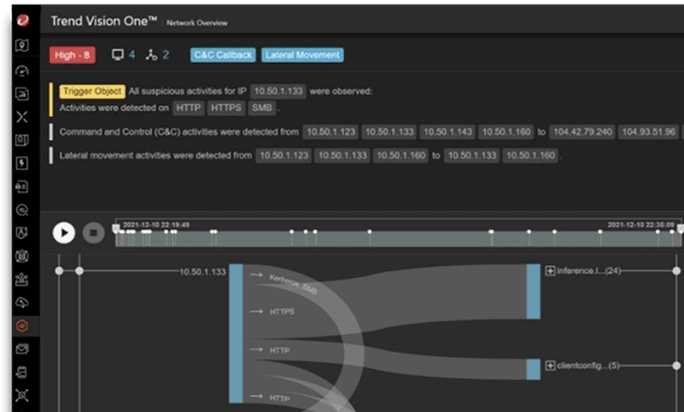This screenshot has height=412, width=684.
Task: Expand the inference.l...(24) destination node
Action: pyautogui.click(x=550, y=271)
